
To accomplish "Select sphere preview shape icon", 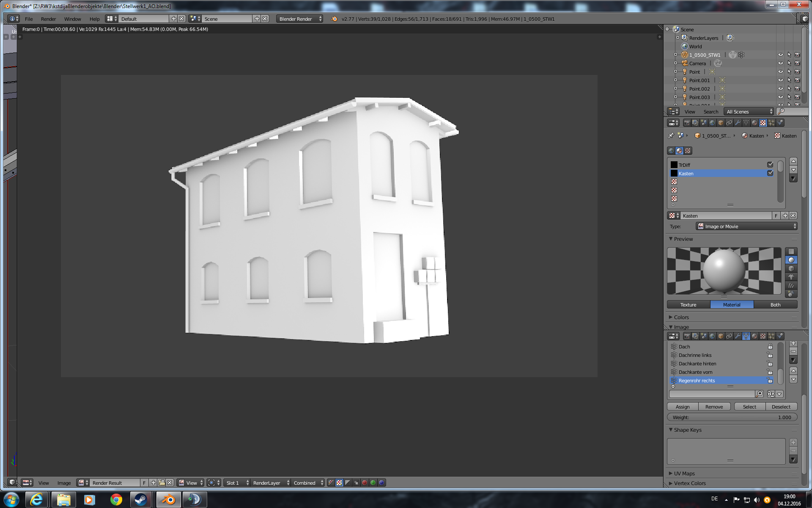I will tap(791, 260).
